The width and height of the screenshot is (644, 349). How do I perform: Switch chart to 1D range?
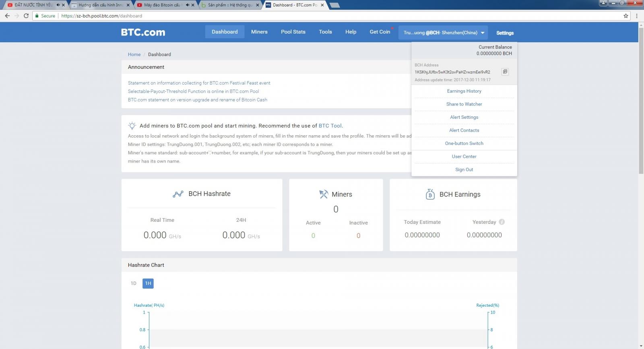[134, 283]
